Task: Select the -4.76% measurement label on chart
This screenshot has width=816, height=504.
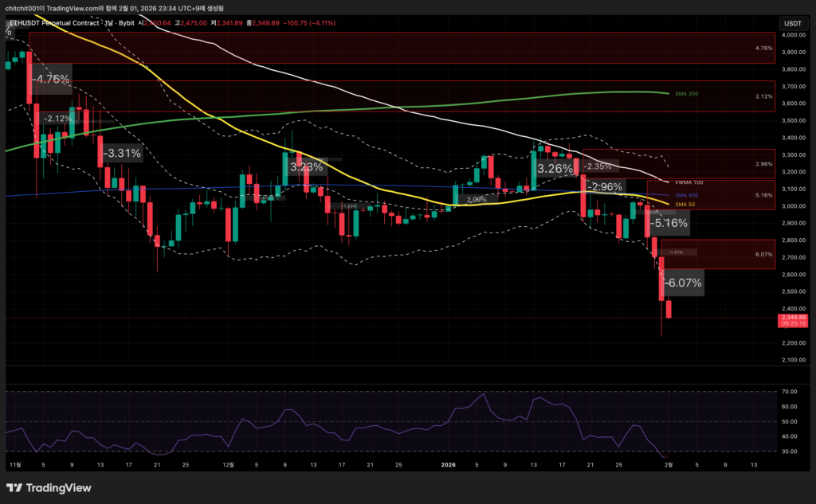Action: click(51, 80)
